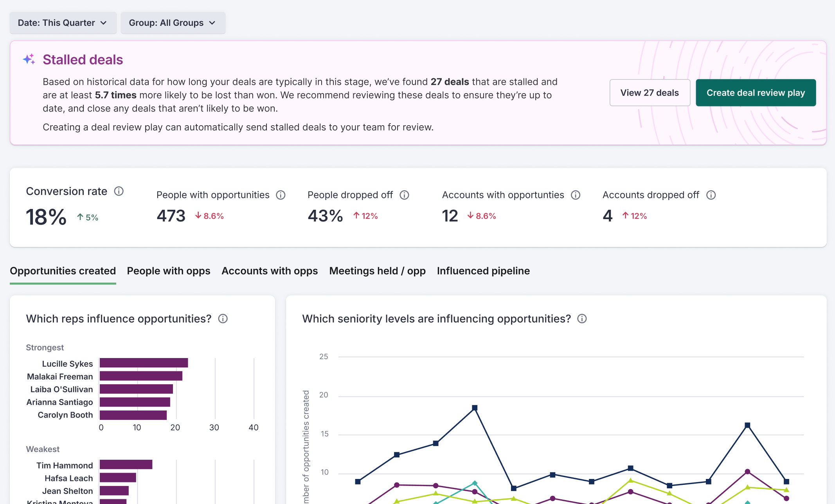This screenshot has width=835, height=504.
Task: Click info icon beside People with opportunities
Action: tap(281, 195)
